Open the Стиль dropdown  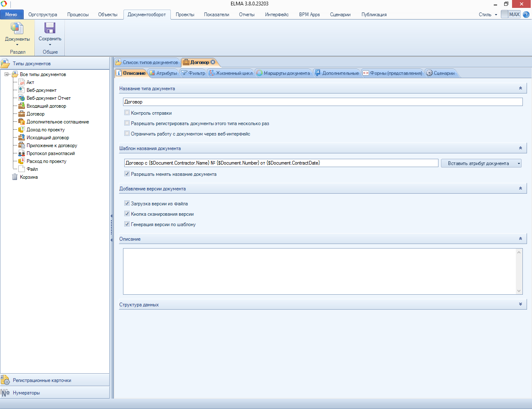pyautogui.click(x=488, y=15)
